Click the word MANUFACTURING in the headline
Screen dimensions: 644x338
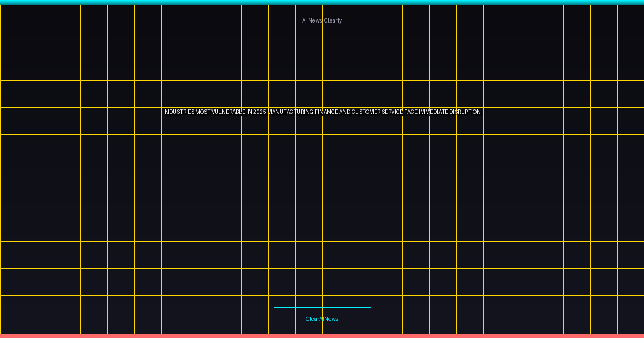click(290, 112)
